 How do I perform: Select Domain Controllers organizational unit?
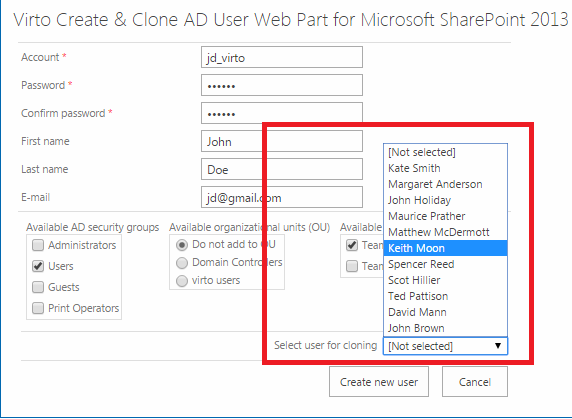182,263
